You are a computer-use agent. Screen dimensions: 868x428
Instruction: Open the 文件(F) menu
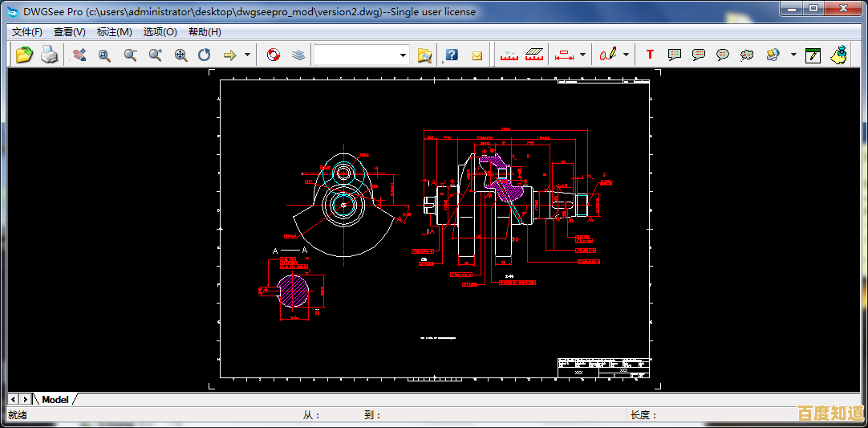27,32
